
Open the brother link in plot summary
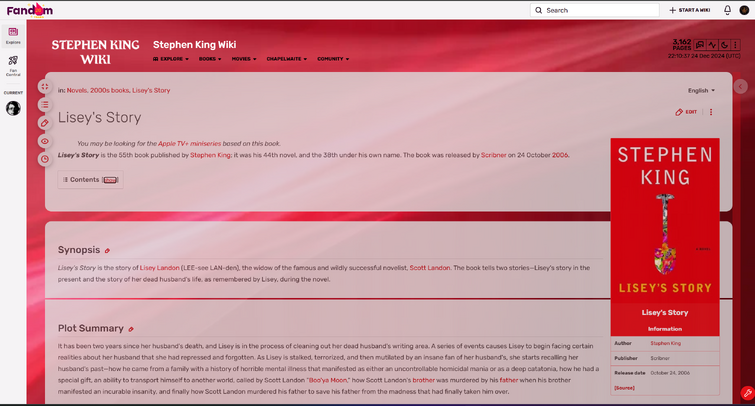point(423,380)
